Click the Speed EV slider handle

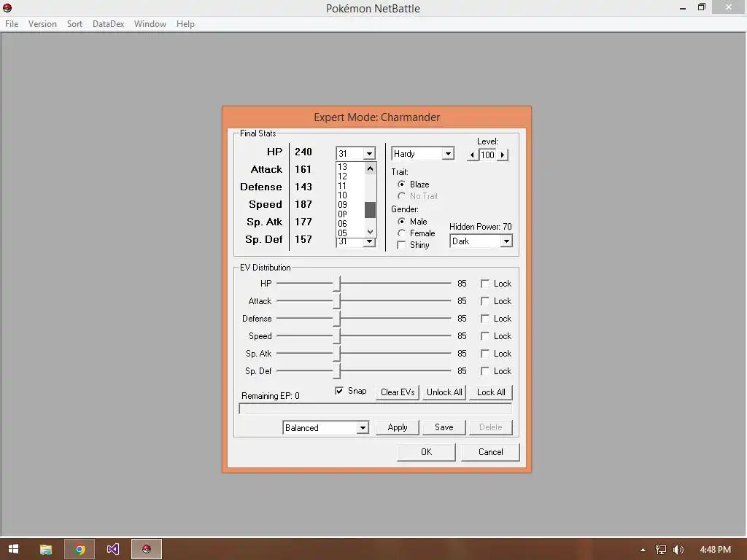(337, 335)
